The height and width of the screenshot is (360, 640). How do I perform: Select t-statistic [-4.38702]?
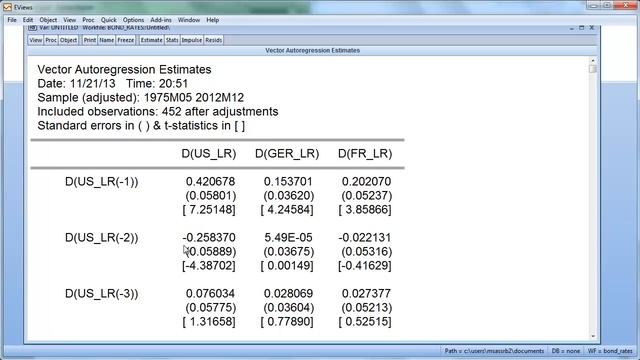pyautogui.click(x=209, y=266)
